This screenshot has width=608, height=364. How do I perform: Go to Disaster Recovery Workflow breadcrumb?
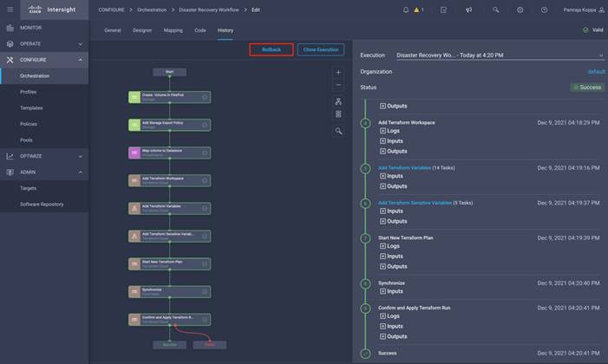(209, 10)
